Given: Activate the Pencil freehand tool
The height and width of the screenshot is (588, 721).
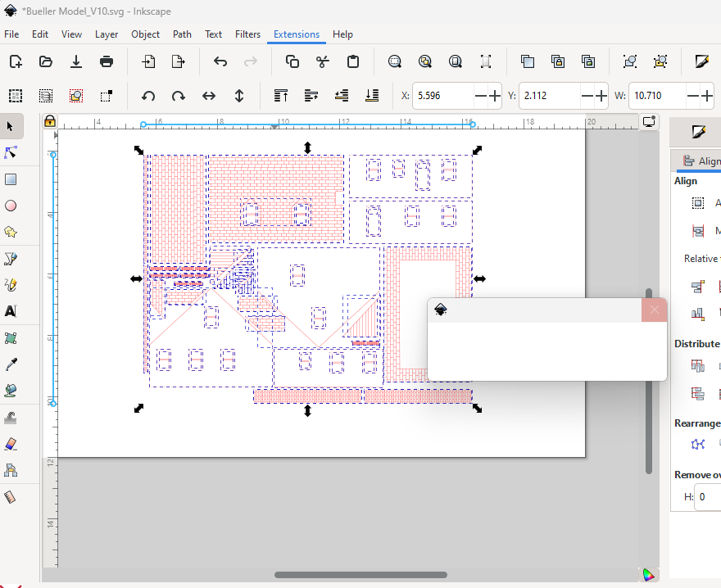Looking at the screenshot, I should pyautogui.click(x=11, y=285).
